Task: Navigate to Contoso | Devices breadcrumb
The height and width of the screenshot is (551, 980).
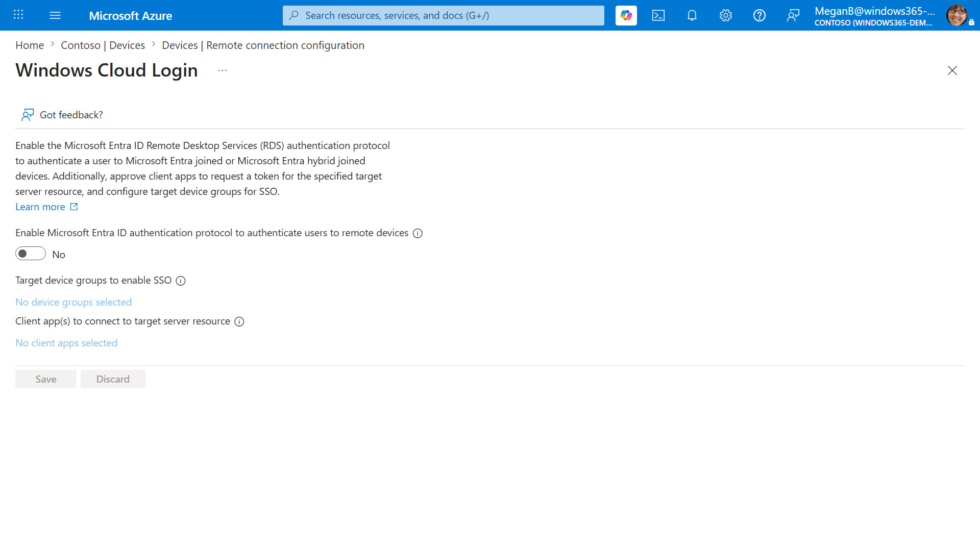Action: pyautogui.click(x=103, y=45)
